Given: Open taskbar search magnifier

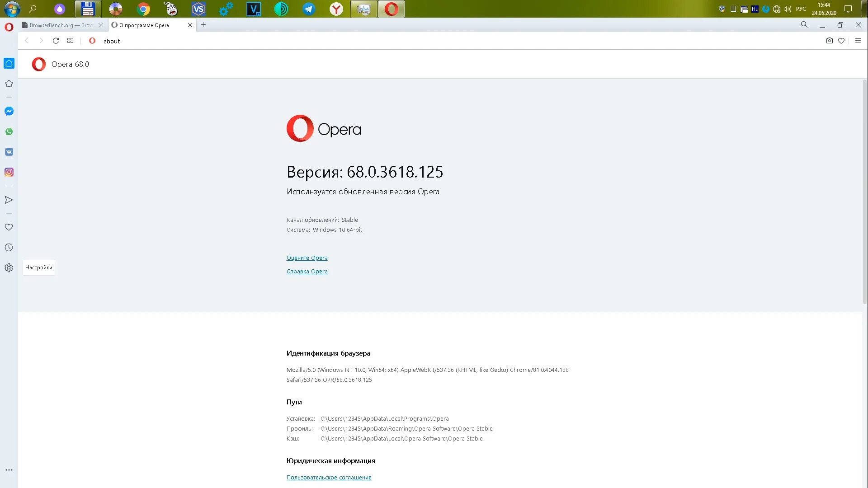Looking at the screenshot, I should coord(33,9).
